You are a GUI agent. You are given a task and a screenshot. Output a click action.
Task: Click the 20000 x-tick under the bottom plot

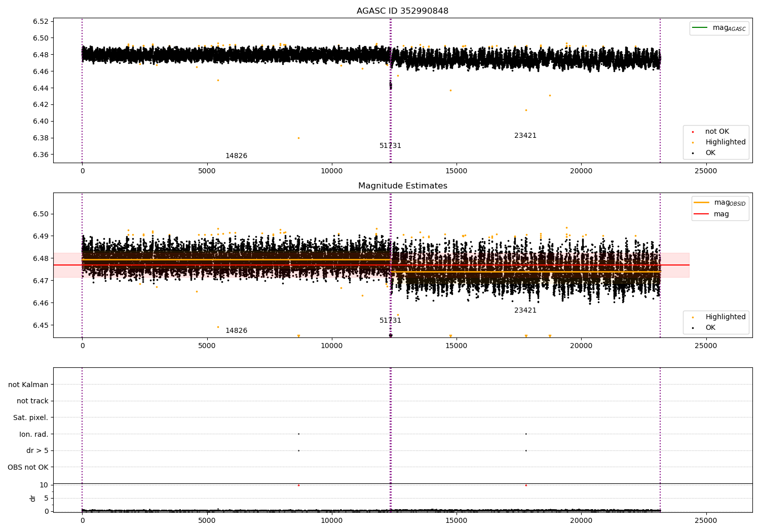[581, 521]
